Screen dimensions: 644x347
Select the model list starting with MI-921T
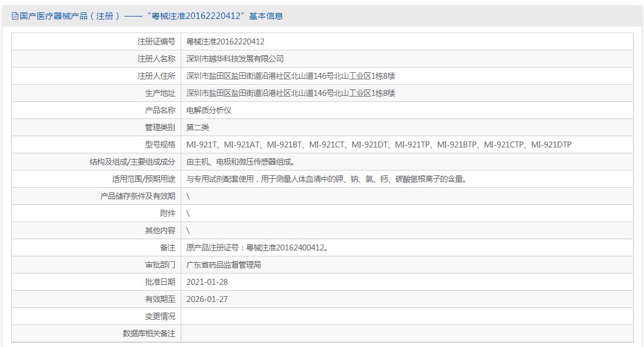[x=379, y=144]
